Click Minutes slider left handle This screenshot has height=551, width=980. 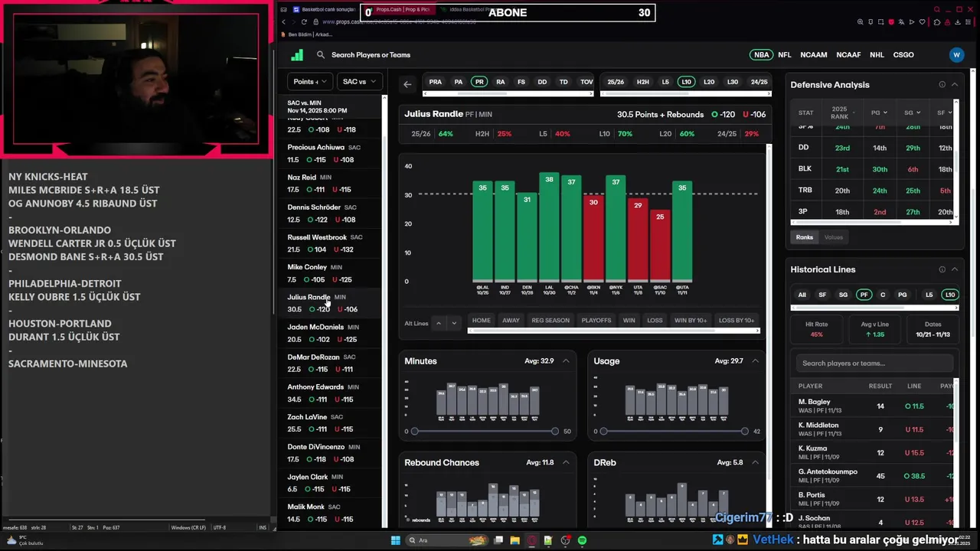(x=414, y=432)
